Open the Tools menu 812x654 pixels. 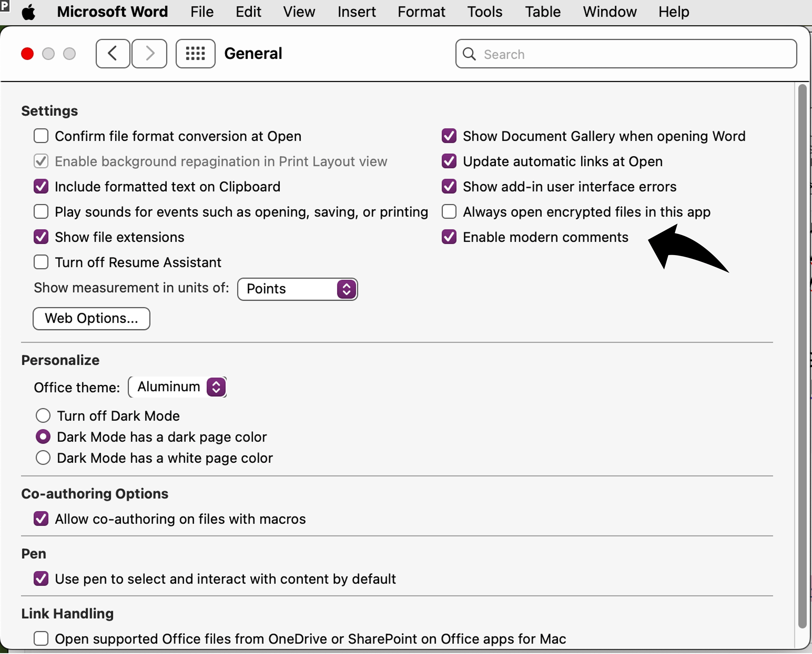click(x=485, y=12)
